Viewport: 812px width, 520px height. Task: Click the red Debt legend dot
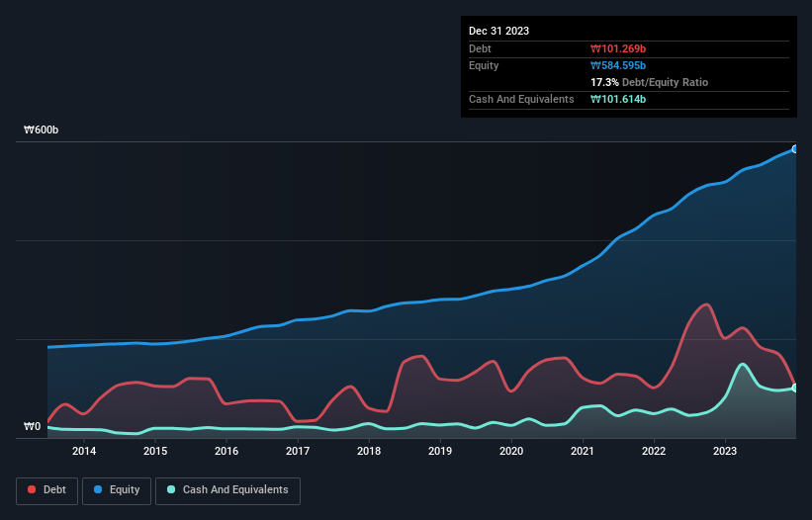(x=32, y=489)
